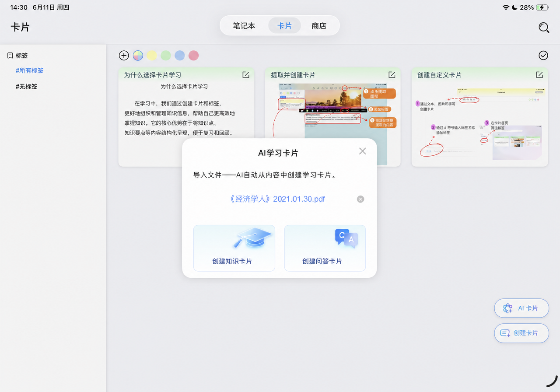The image size is (560, 392).
Task: Tap the Do Not Disturb moon icon
Action: (x=515, y=7)
